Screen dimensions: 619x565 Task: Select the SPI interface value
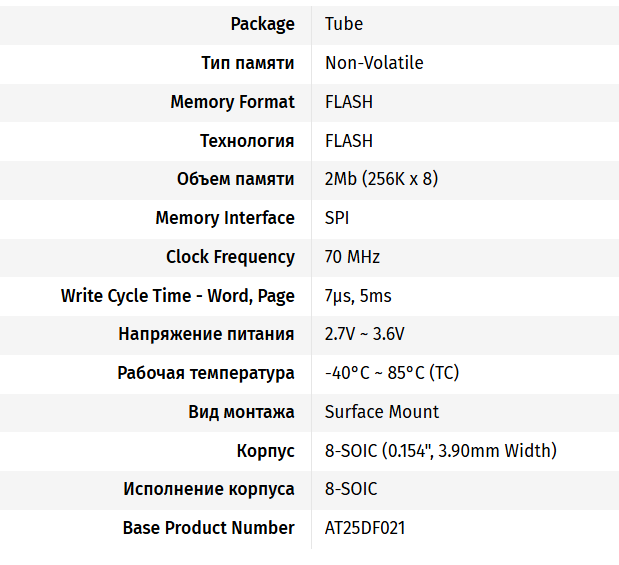[337, 218]
